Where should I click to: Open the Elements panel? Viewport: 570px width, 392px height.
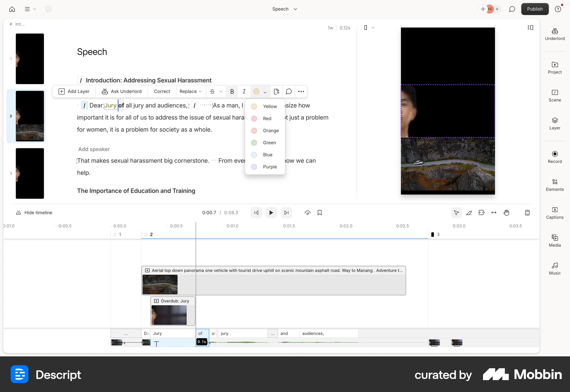point(555,184)
